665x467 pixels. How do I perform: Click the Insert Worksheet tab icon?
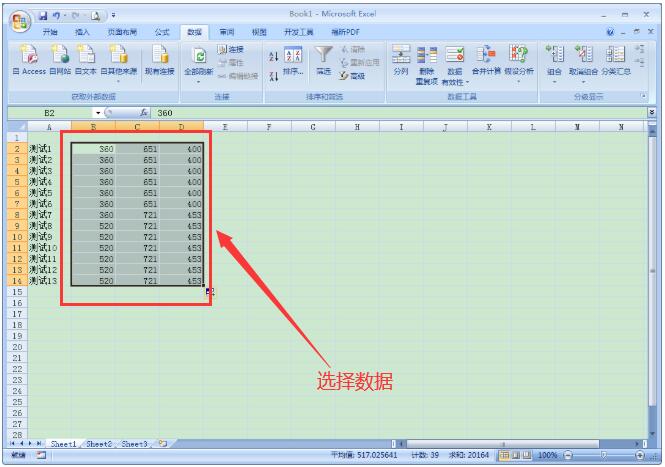[163, 444]
